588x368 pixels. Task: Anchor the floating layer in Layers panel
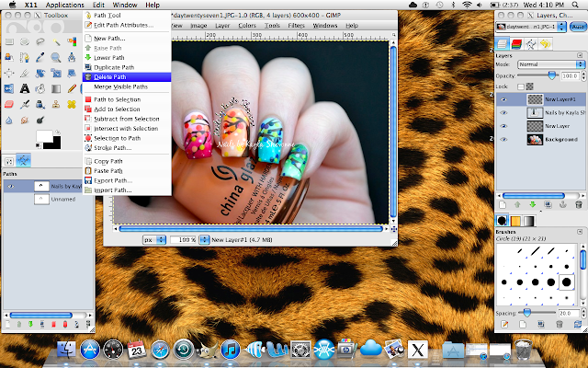pyautogui.click(x=563, y=204)
